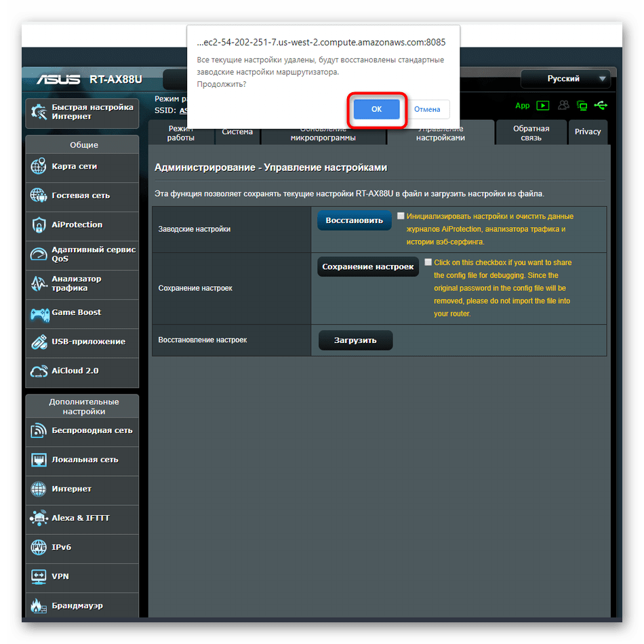Click the RT-AX88U model name
The image size is (644, 644).
pos(116,79)
